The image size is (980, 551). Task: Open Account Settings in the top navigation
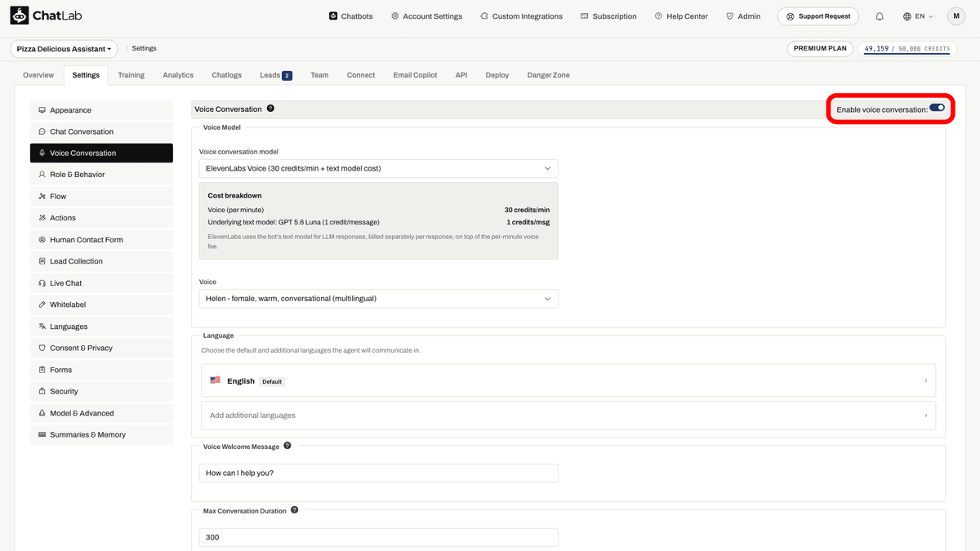[426, 16]
